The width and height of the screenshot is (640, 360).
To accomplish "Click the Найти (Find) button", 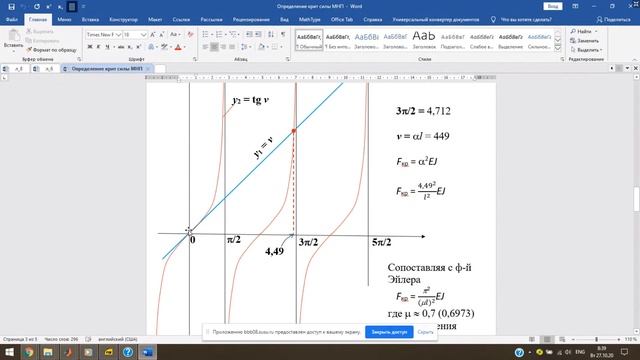I will pyautogui.click(x=584, y=31).
